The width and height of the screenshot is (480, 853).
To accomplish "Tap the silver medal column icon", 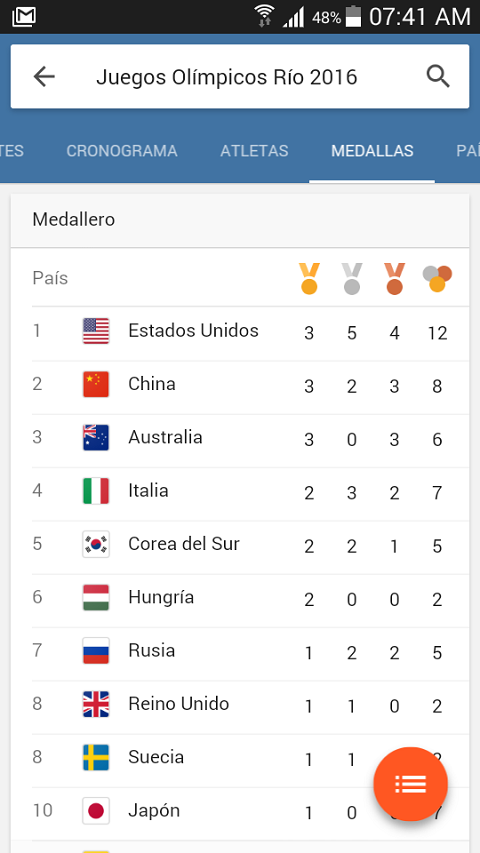I will (352, 279).
